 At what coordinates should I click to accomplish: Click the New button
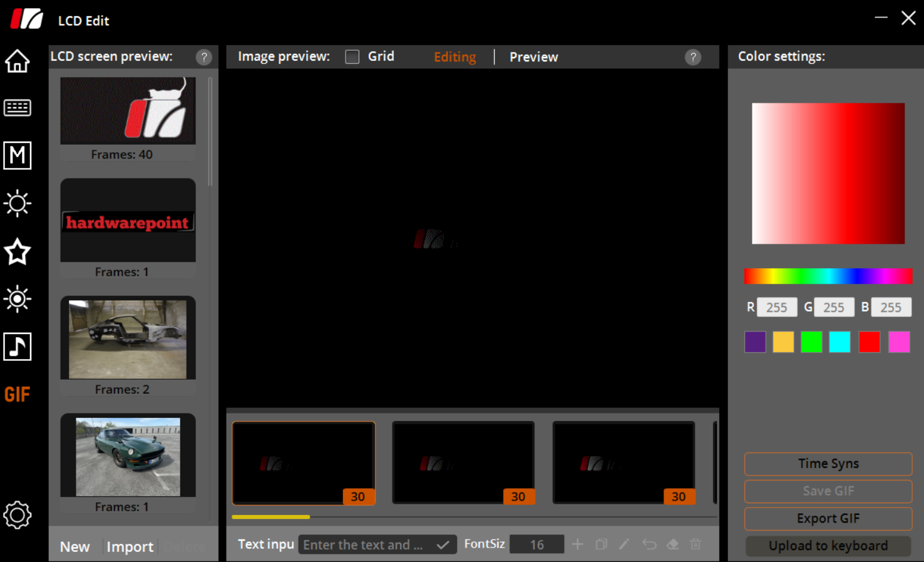coord(74,546)
